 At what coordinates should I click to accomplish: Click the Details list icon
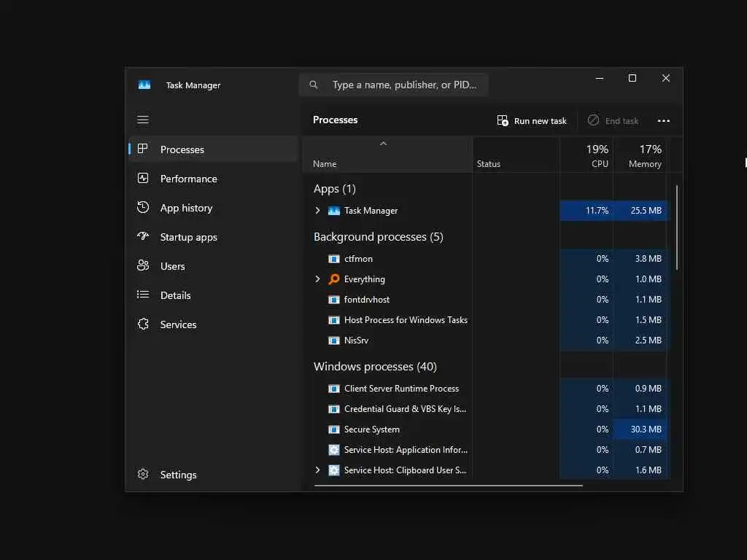click(143, 295)
